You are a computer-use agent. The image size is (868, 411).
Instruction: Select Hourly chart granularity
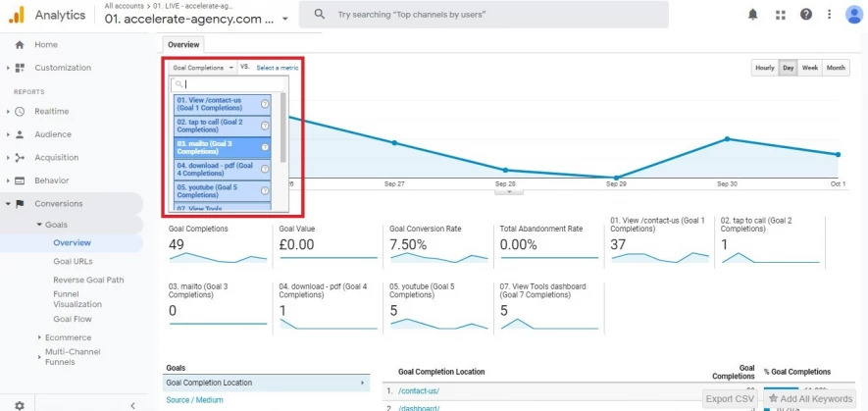click(x=764, y=68)
